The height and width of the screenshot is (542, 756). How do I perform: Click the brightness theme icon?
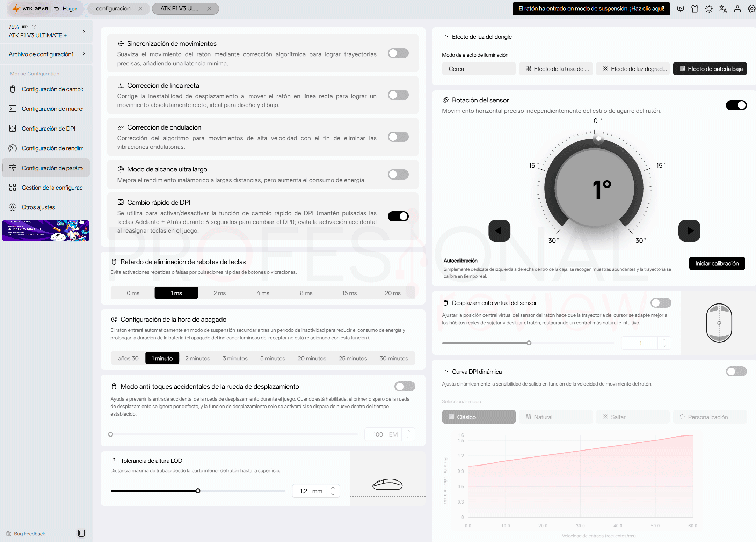click(709, 9)
